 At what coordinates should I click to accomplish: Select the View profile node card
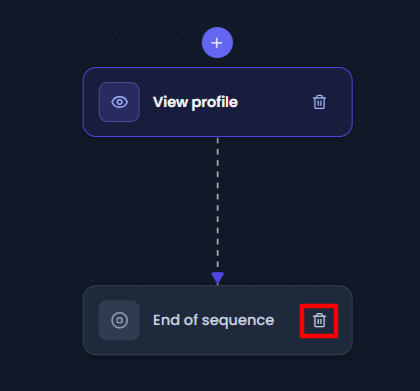[218, 102]
